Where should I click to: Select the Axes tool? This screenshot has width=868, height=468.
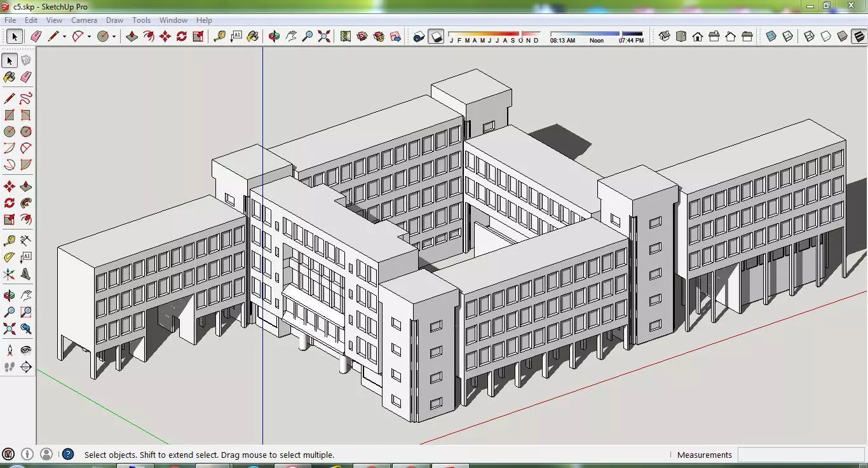[x=10, y=274]
